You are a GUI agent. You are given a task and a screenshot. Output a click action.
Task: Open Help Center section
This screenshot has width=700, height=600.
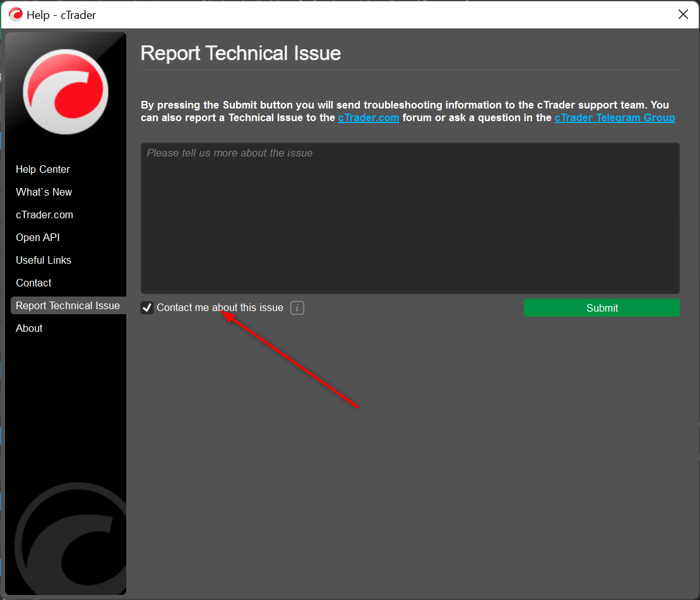43,170
